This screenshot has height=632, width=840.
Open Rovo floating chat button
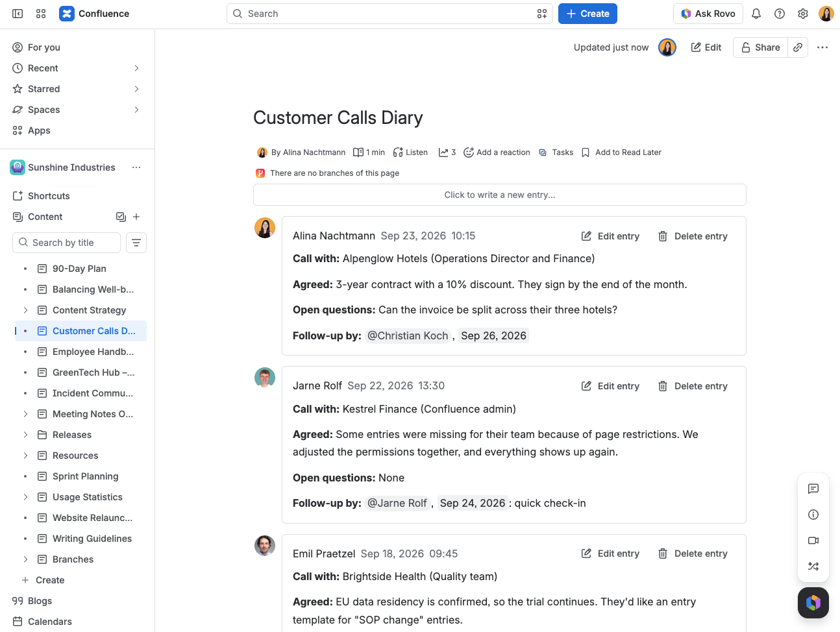click(x=813, y=603)
